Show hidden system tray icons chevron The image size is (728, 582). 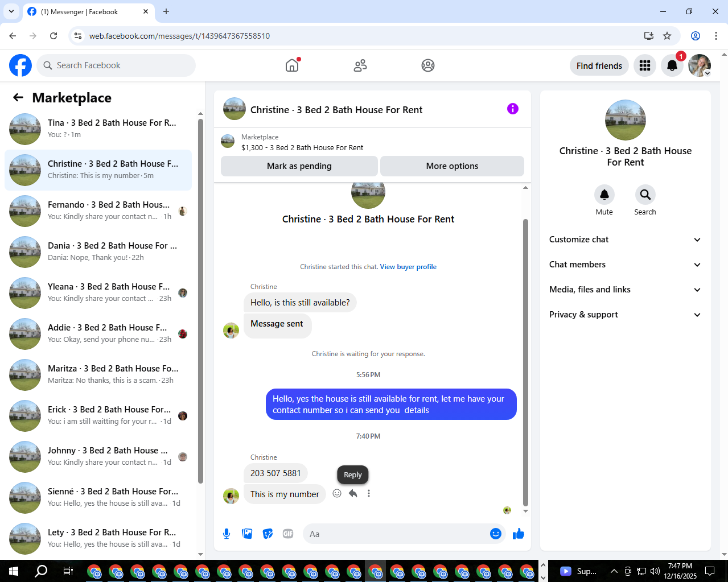pos(614,571)
